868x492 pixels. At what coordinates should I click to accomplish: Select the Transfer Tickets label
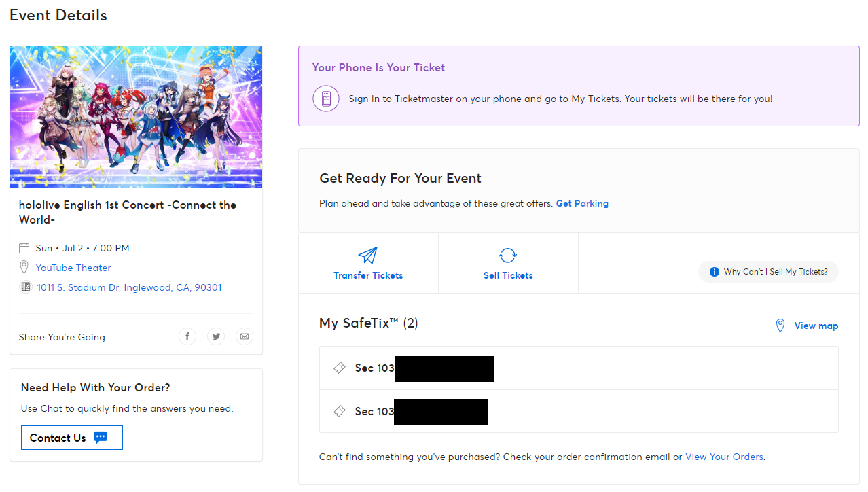368,275
